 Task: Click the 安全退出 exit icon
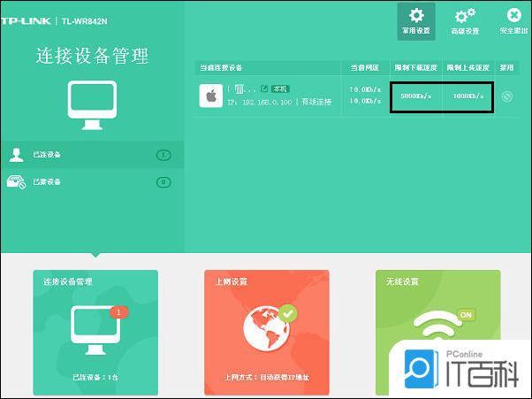tap(513, 16)
